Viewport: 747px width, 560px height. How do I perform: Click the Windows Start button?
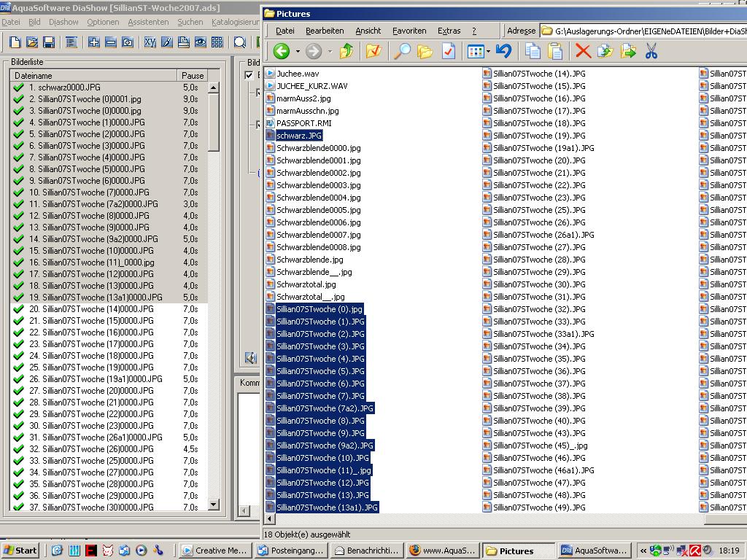20,551
